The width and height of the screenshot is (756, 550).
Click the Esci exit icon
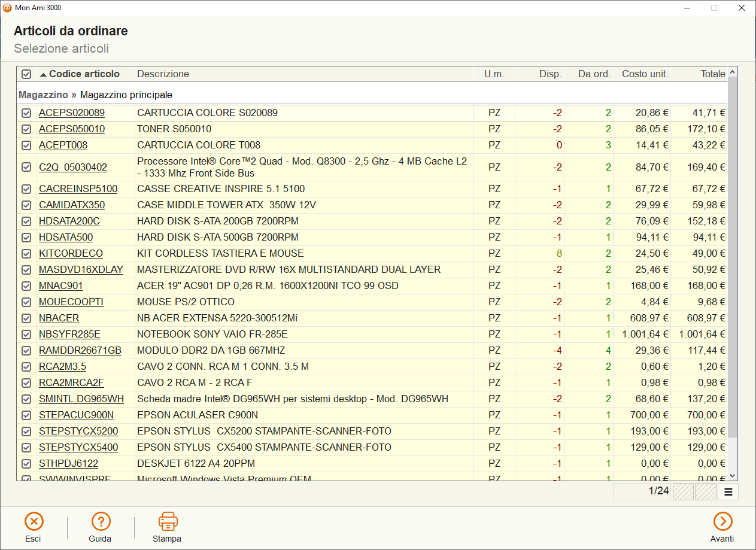click(x=34, y=521)
